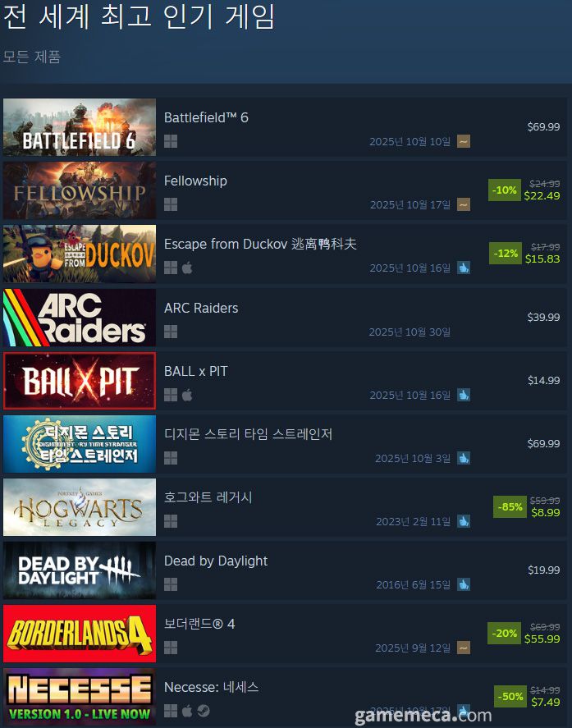
Task: Open the Fellowship game title link
Action: [195, 181]
